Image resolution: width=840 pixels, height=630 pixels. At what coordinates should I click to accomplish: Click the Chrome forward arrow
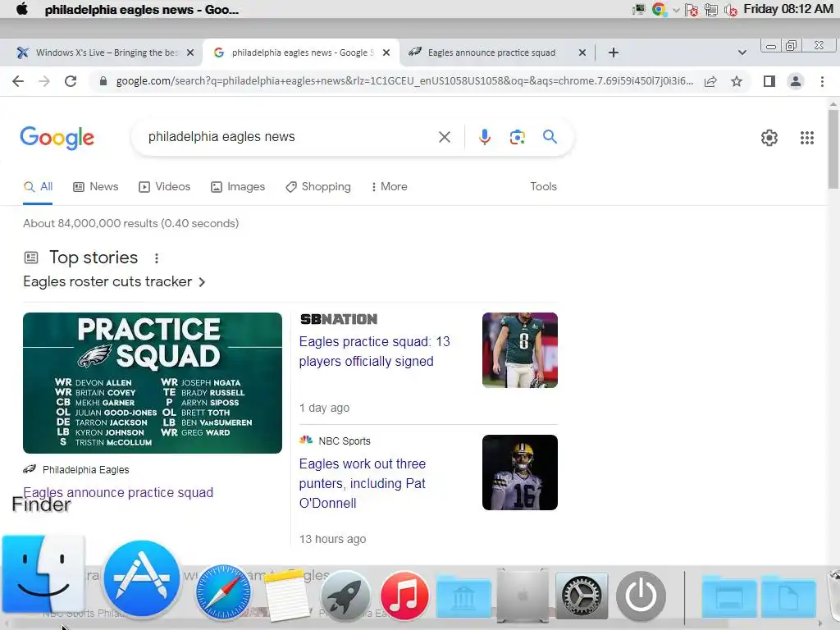click(x=44, y=81)
